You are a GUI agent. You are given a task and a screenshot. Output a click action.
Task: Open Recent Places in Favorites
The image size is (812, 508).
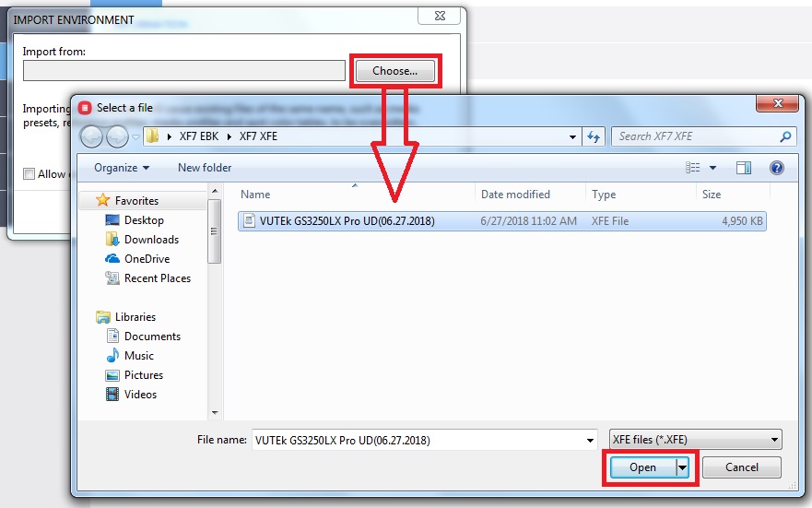coord(158,278)
